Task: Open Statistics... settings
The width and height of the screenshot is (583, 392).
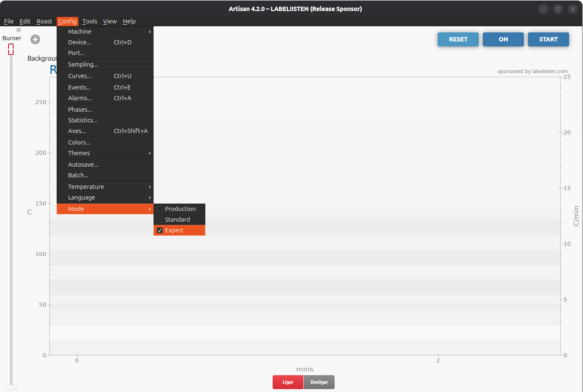Action: (x=105, y=120)
